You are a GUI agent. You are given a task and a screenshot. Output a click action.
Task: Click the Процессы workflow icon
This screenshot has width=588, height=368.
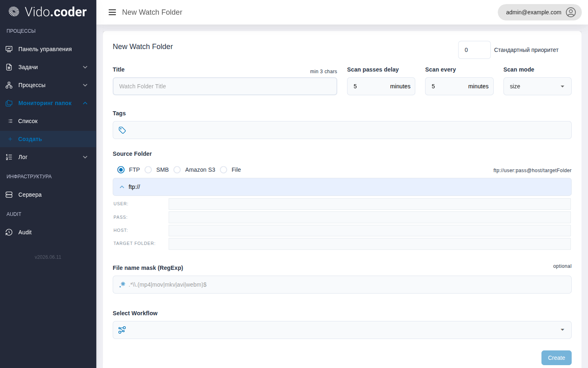click(9, 85)
